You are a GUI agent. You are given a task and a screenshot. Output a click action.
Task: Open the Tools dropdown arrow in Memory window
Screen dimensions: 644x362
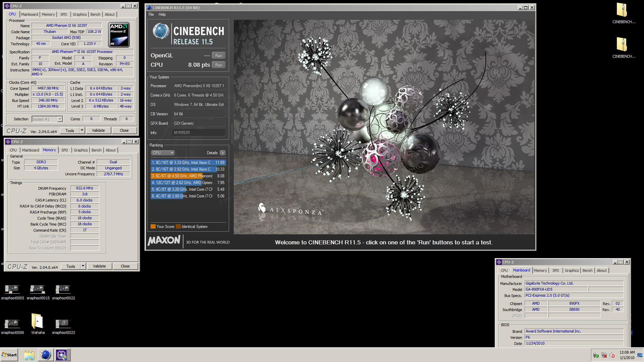coord(83,266)
